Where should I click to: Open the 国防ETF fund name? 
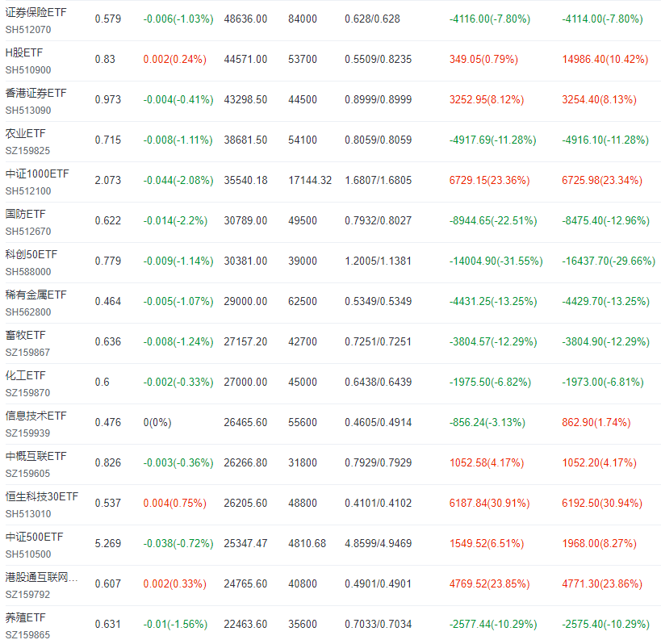[x=25, y=214]
